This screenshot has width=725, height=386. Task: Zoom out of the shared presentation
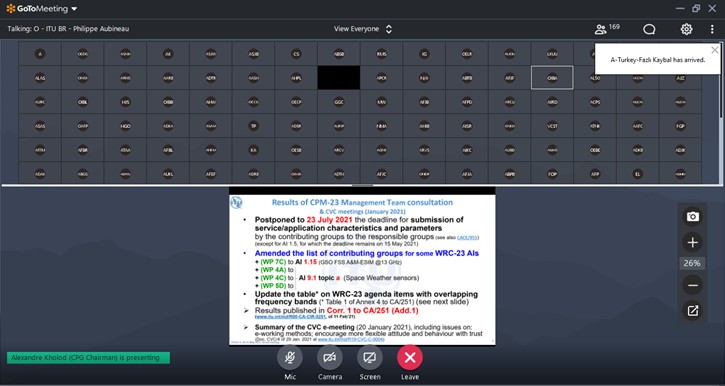coord(692,285)
